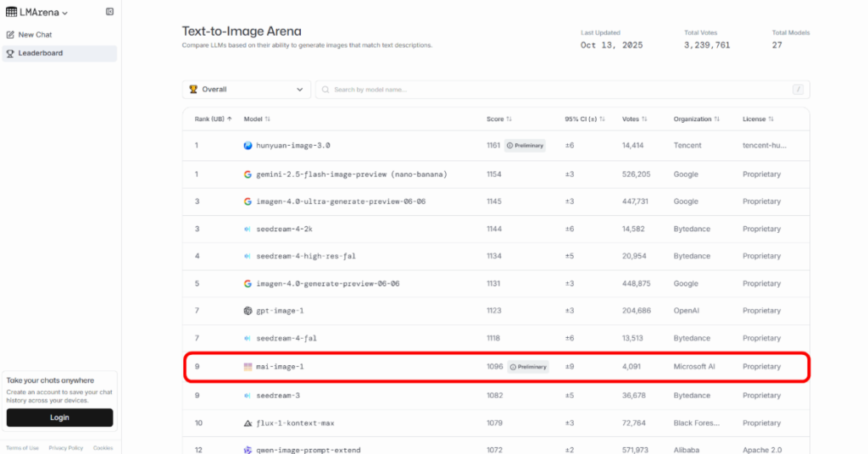
Task: Click the hunyuan-image-3.0 model icon
Action: [248, 146]
